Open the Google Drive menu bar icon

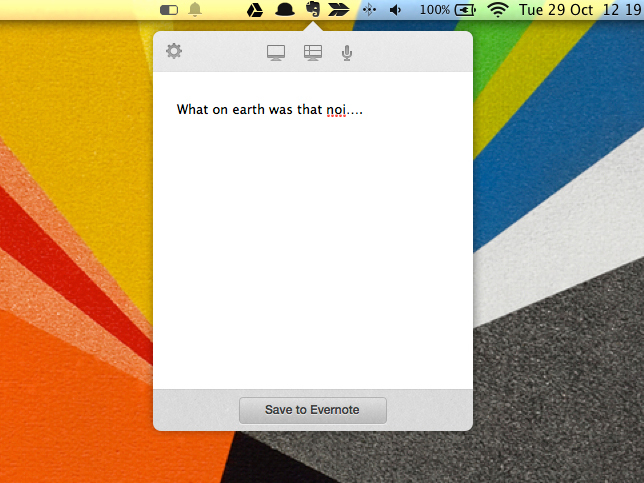tap(255, 10)
